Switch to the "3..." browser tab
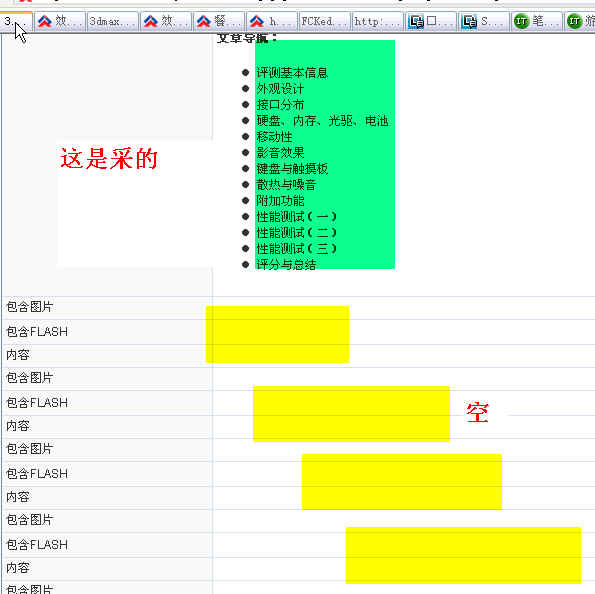This screenshot has width=595, height=594. click(16, 21)
